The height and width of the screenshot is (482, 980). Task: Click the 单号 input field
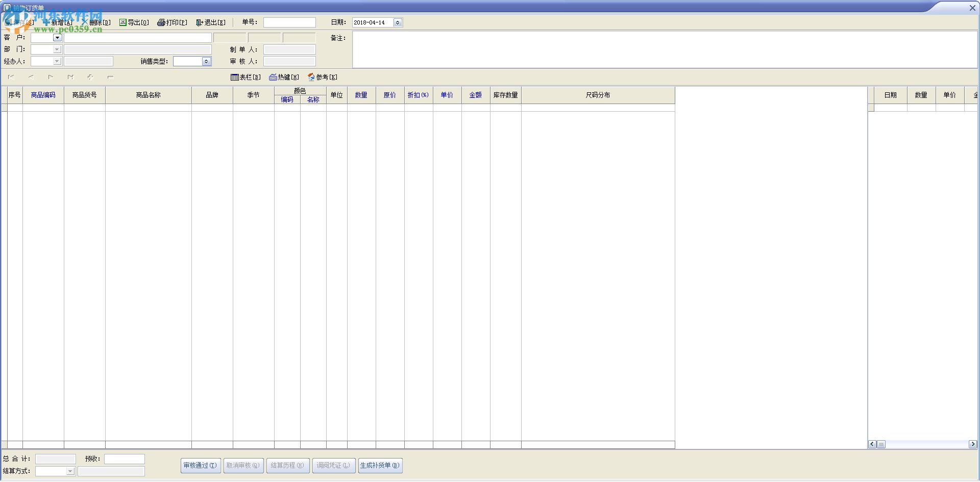coord(289,22)
